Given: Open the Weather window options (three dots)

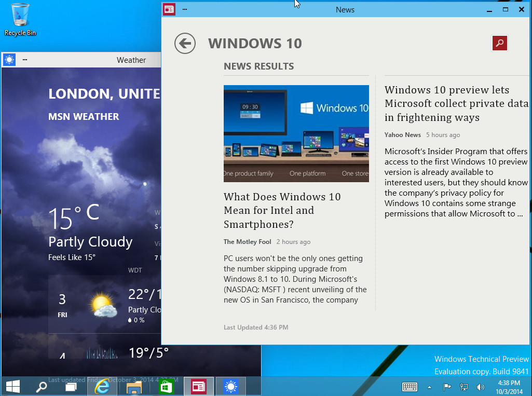Looking at the screenshot, I should coord(25,60).
